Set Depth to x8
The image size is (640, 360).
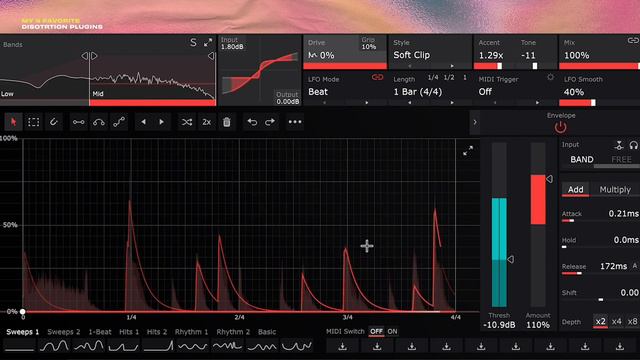coord(632,322)
